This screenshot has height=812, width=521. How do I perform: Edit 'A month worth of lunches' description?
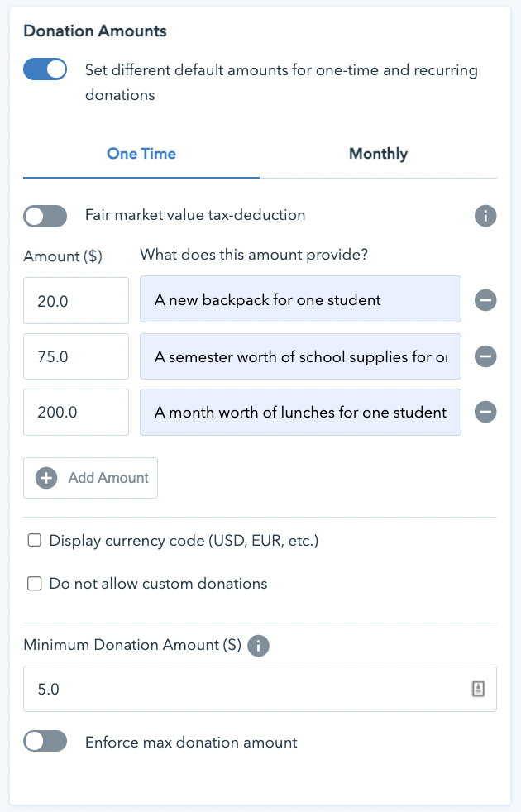pyautogui.click(x=300, y=413)
